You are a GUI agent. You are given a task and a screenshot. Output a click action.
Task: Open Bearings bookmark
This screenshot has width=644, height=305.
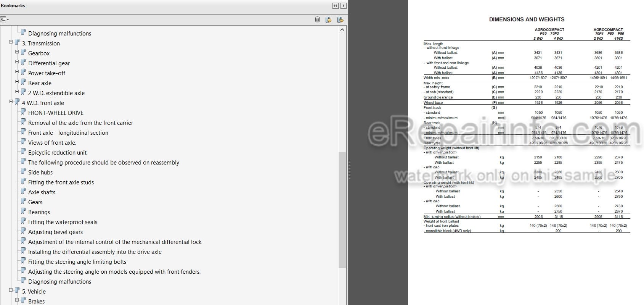(x=39, y=212)
